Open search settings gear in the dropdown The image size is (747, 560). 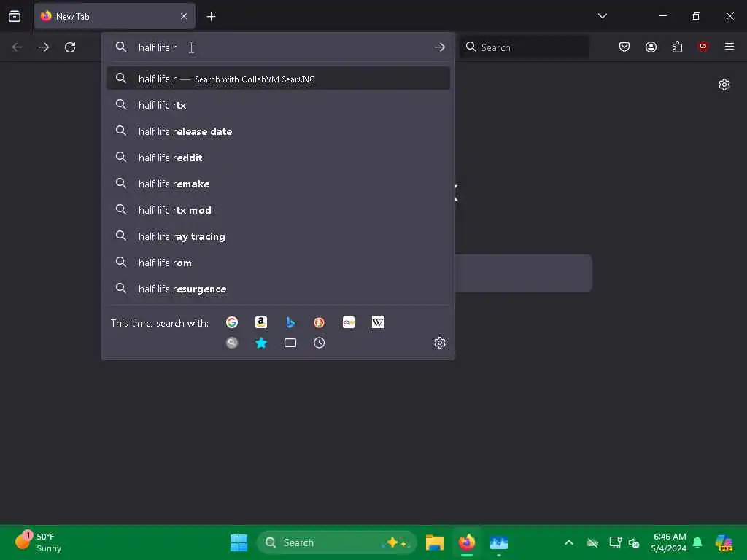tap(440, 343)
